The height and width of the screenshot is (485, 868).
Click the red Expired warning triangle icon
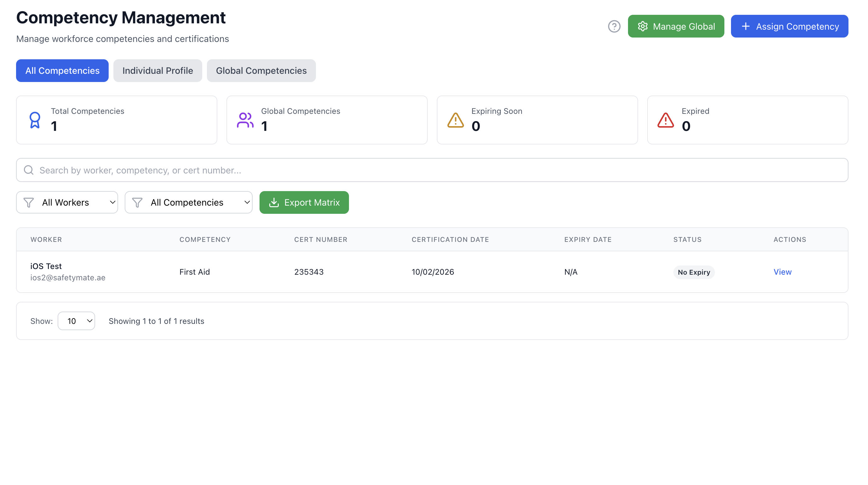pyautogui.click(x=665, y=120)
